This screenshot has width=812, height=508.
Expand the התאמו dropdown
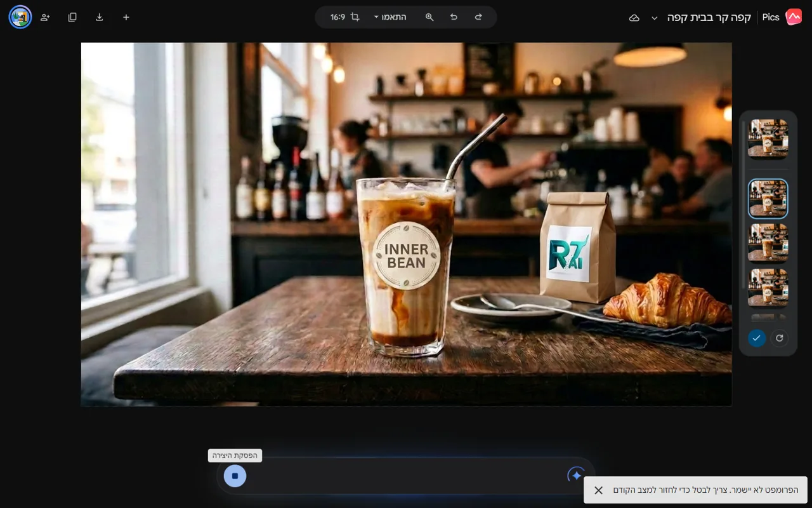(x=390, y=17)
